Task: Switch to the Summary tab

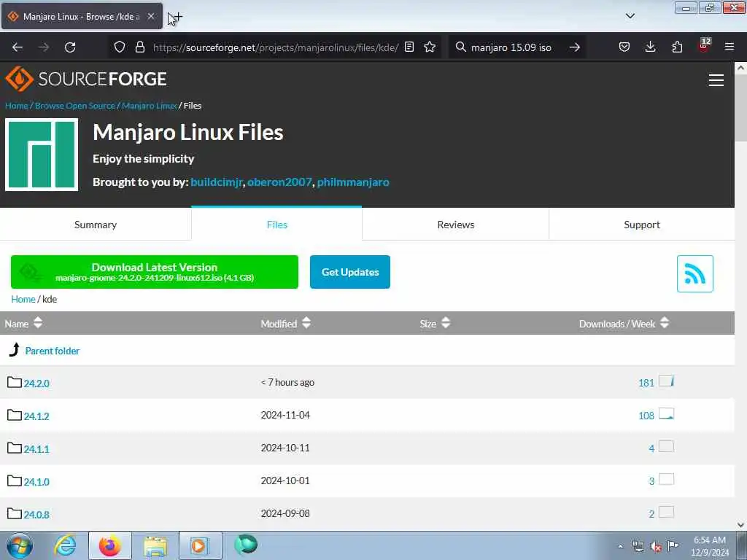Action: coord(96,225)
